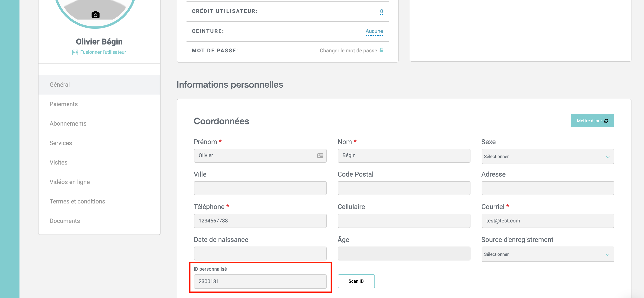The height and width of the screenshot is (298, 644).
Task: Open the Paiements tab
Action: pos(64,104)
